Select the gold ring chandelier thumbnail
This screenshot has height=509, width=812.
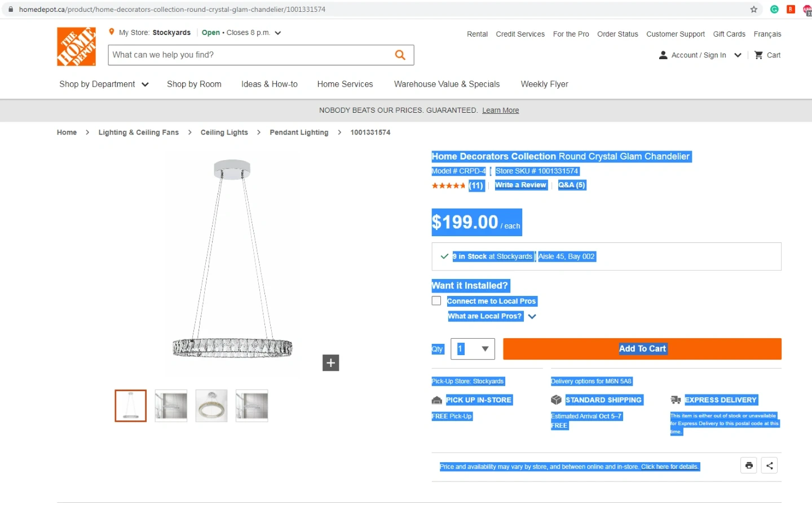click(x=211, y=406)
